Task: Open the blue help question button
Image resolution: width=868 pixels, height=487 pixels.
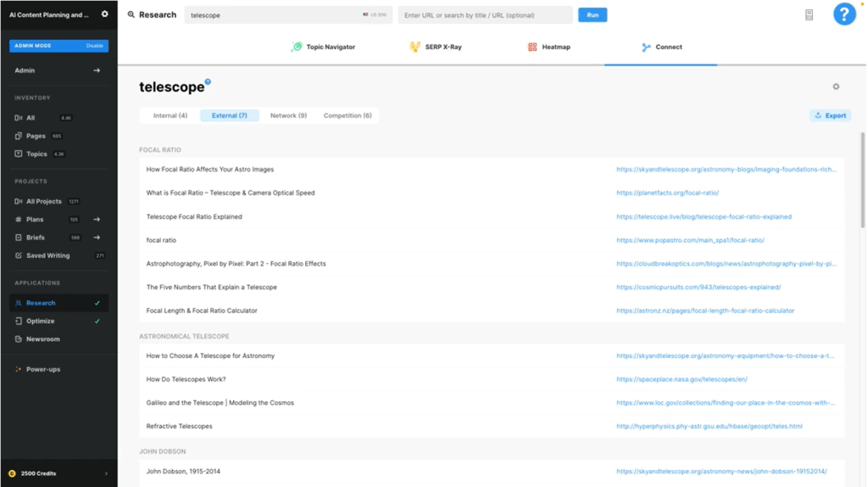Action: pos(843,14)
